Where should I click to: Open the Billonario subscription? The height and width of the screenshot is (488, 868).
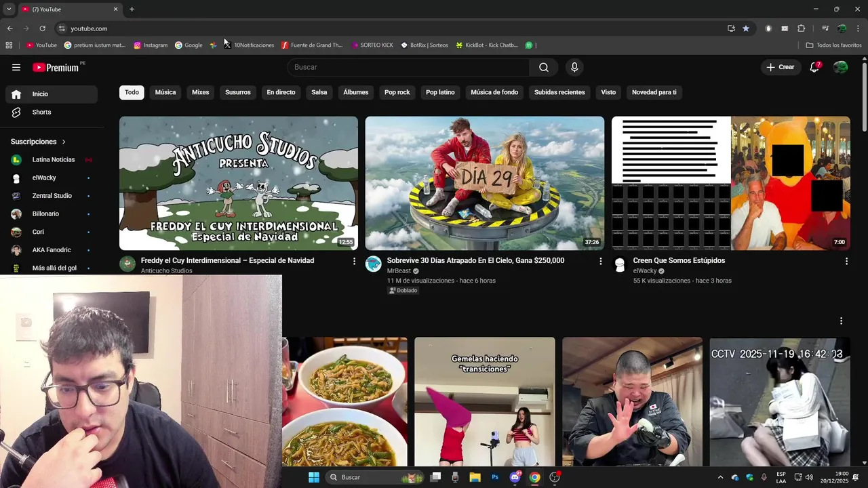(x=52, y=213)
